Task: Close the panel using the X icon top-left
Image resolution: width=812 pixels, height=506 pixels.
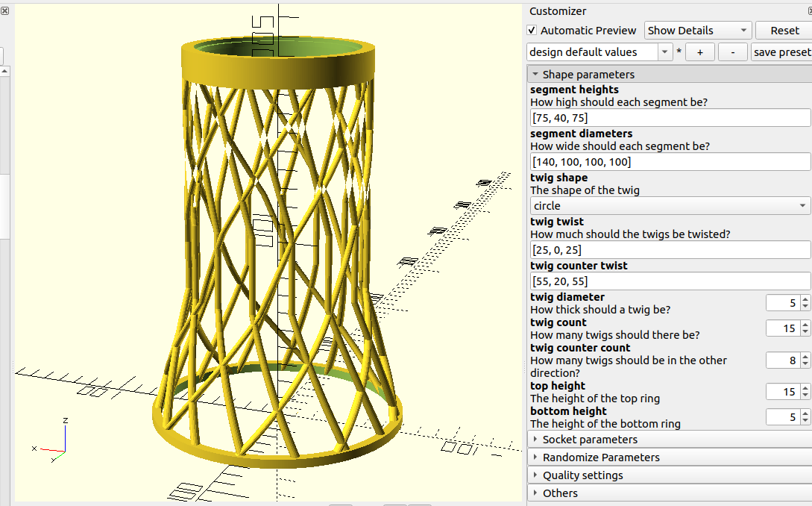Action: click(5, 10)
